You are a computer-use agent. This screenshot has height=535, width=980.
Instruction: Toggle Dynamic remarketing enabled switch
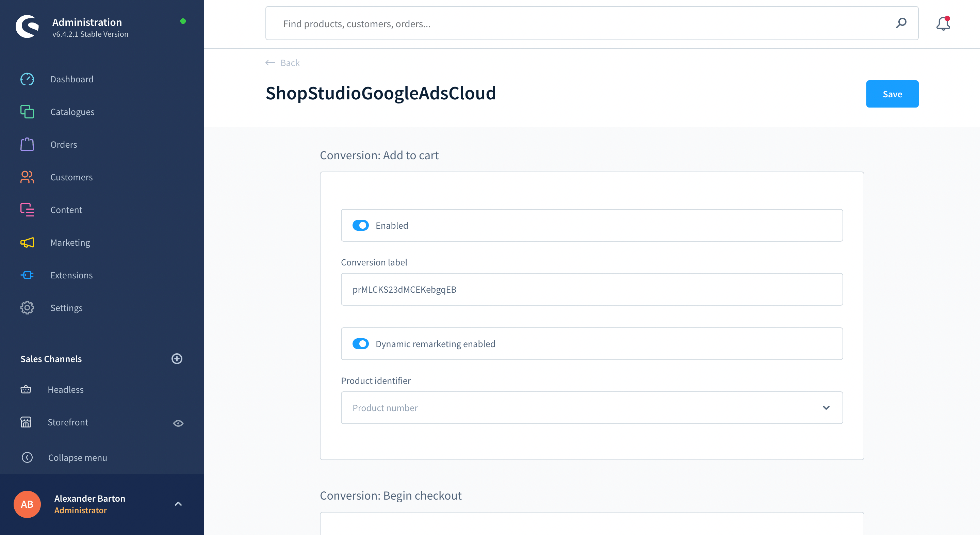pos(361,344)
